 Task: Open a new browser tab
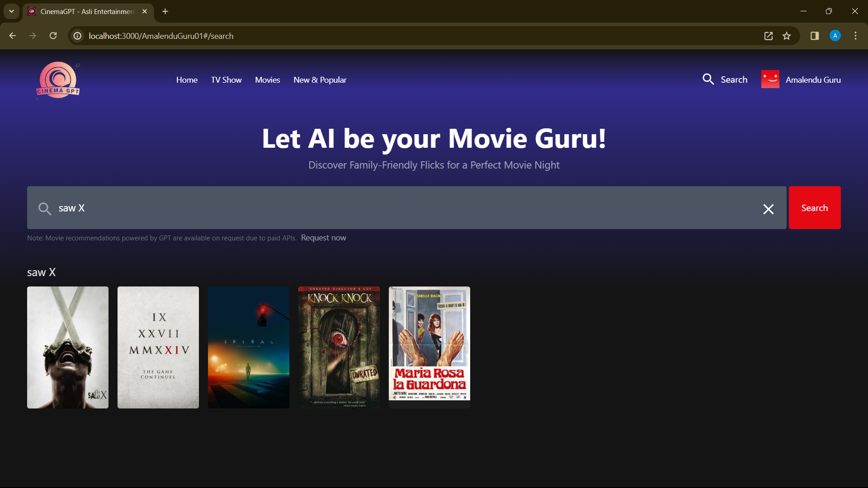(x=165, y=11)
